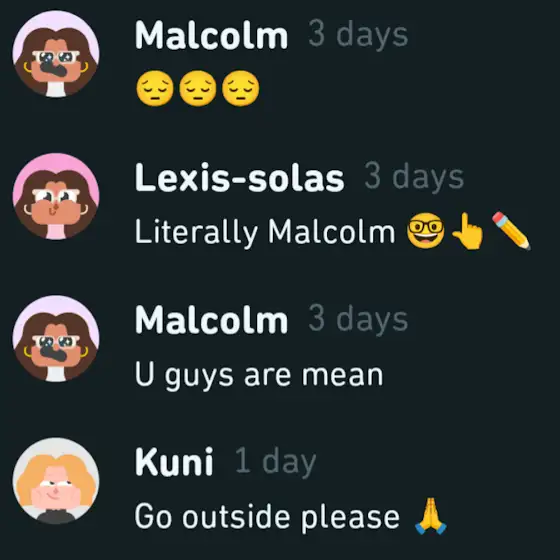This screenshot has height=560, width=560.
Task: Click the last pensive face emoji
Action: tap(240, 88)
